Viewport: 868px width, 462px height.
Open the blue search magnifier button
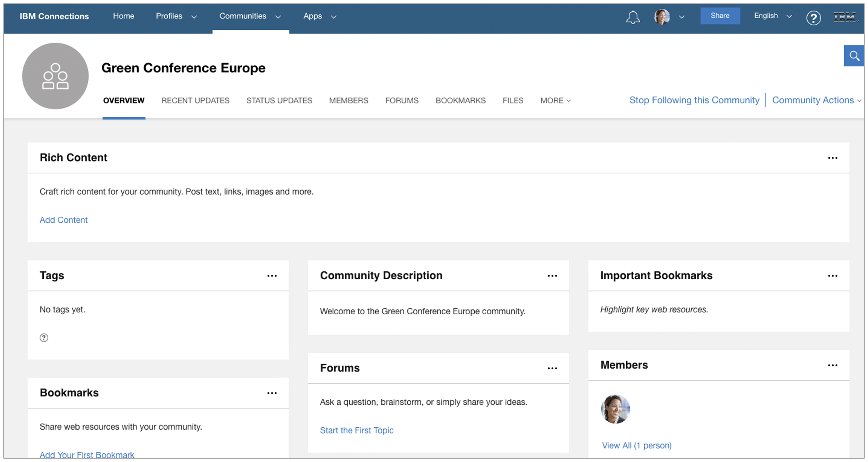(x=854, y=56)
